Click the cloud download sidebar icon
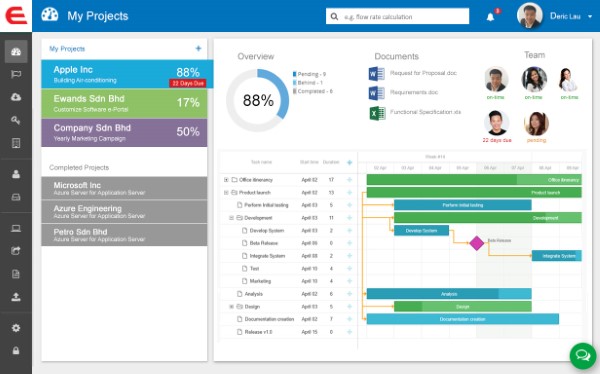 tap(16, 97)
